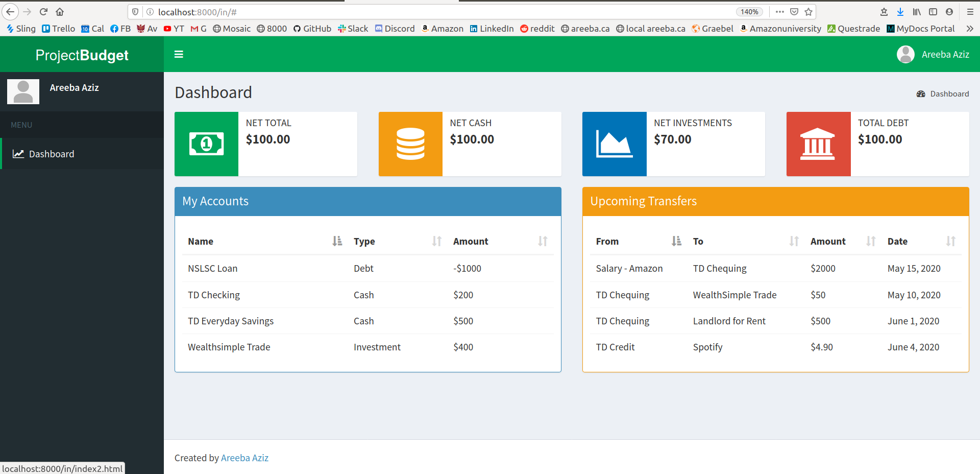Select TD Checking account row
This screenshot has width=980, height=474.
click(368, 295)
